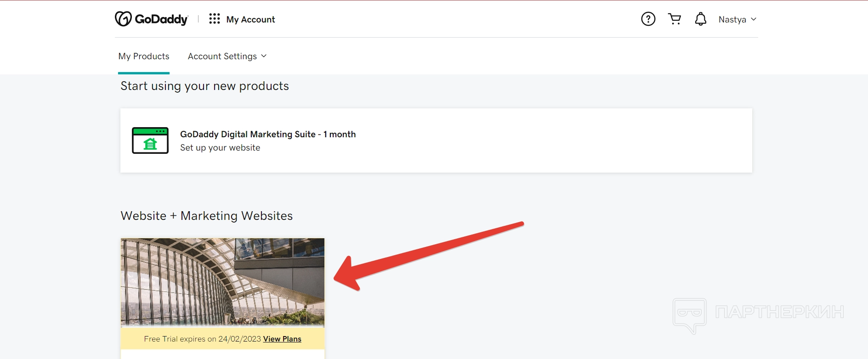This screenshot has width=868, height=359.
Task: Click the Free Trial expires text
Action: click(x=202, y=339)
